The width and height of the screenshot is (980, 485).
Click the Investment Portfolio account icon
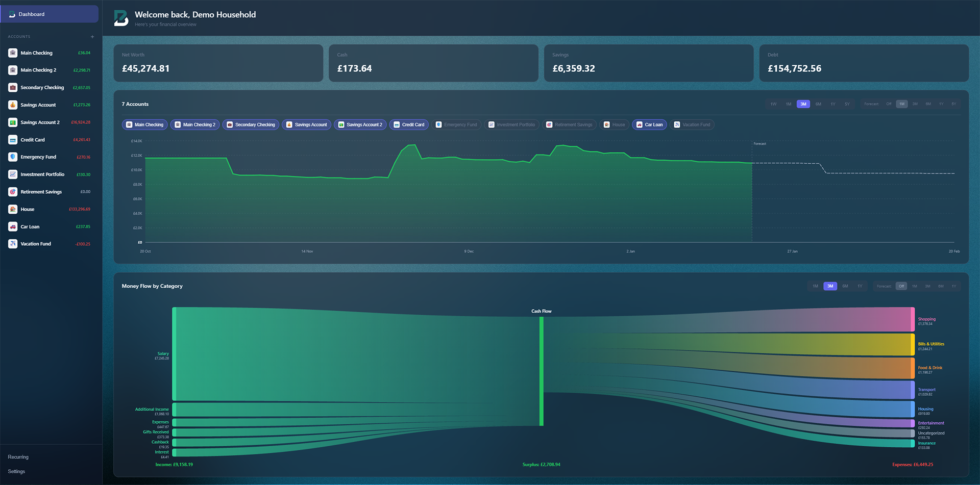tap(12, 174)
